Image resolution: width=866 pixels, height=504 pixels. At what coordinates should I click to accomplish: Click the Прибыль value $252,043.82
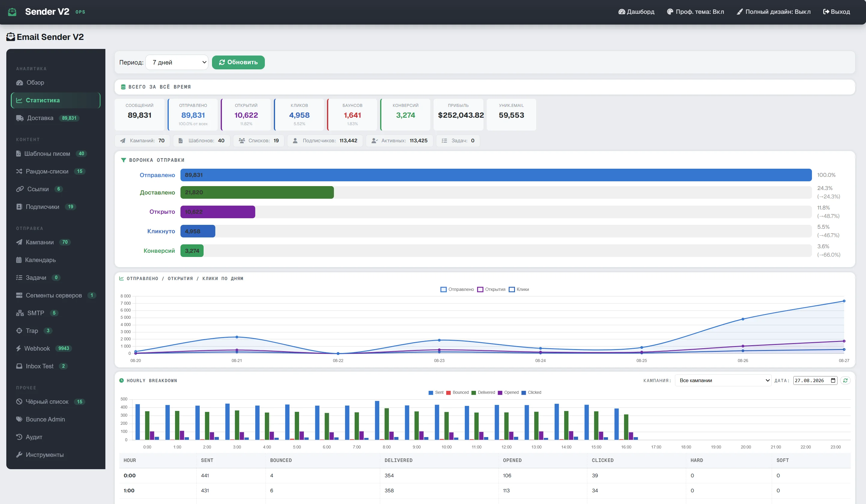461,116
